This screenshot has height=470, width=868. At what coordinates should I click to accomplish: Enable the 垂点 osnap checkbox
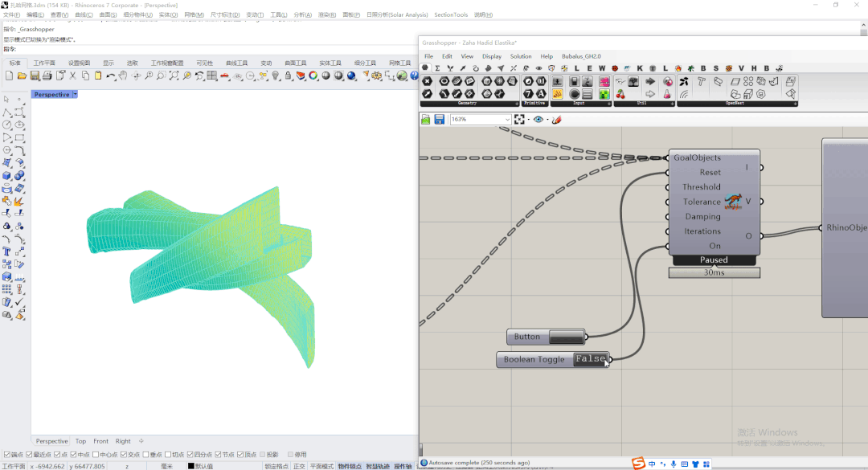(145, 455)
